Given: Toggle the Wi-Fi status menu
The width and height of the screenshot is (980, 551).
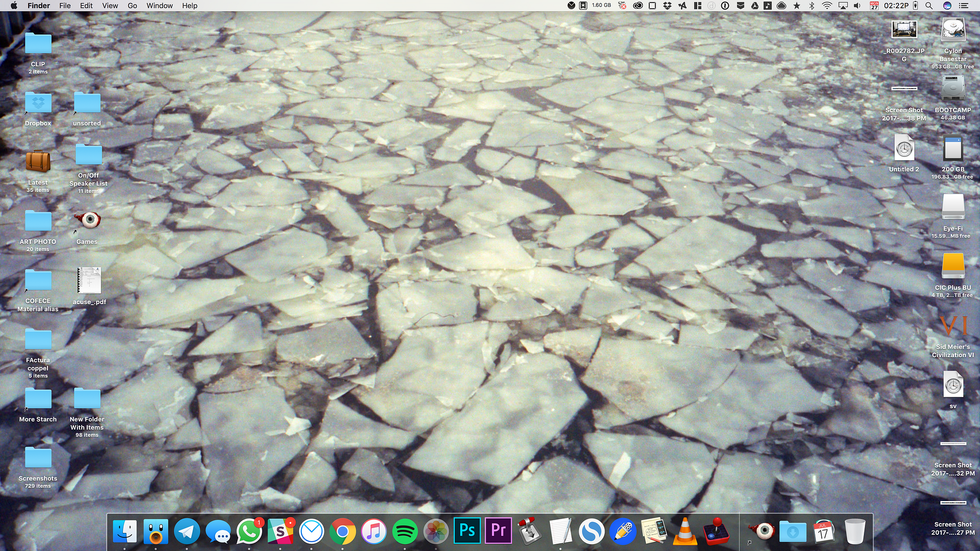Looking at the screenshot, I should pyautogui.click(x=827, y=6).
